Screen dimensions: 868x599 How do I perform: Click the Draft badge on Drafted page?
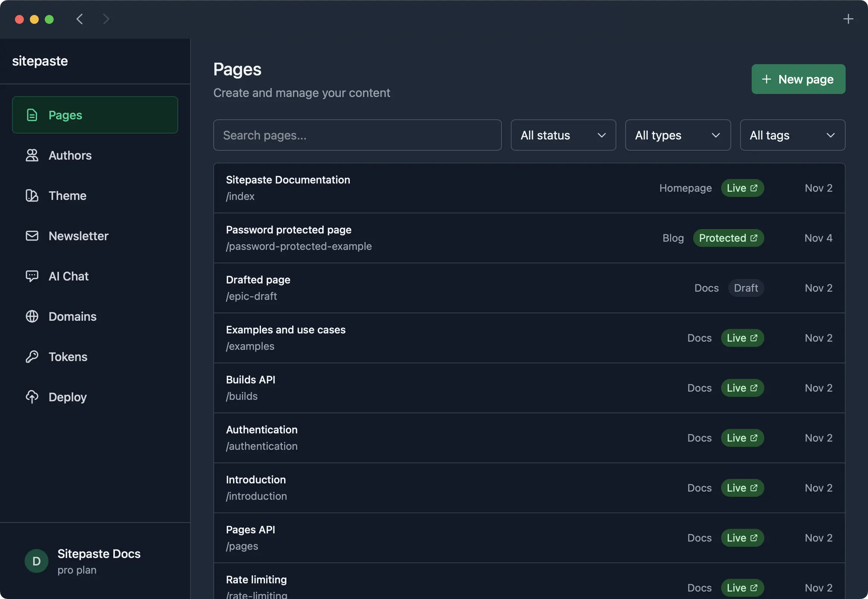pos(746,288)
